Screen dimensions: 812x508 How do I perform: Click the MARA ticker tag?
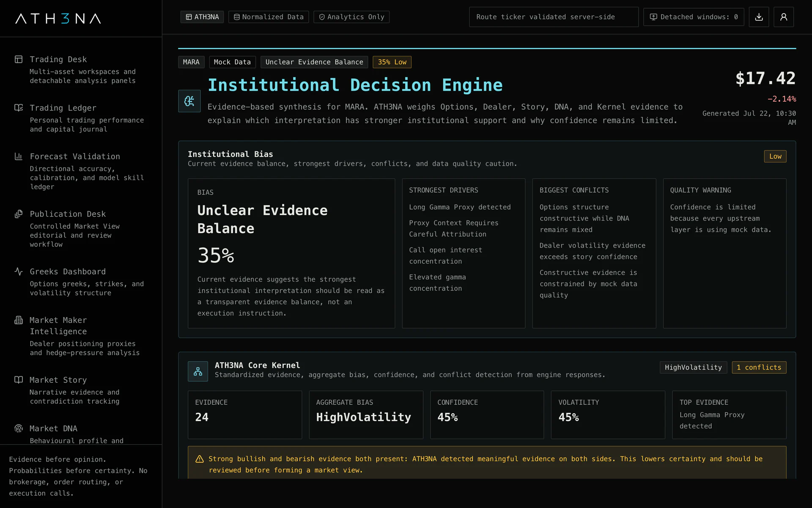tap(191, 62)
